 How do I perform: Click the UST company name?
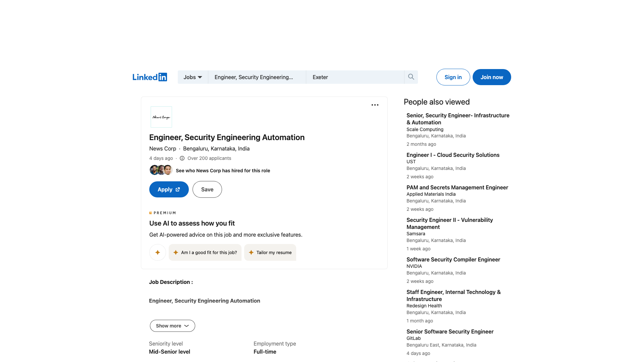(x=411, y=162)
